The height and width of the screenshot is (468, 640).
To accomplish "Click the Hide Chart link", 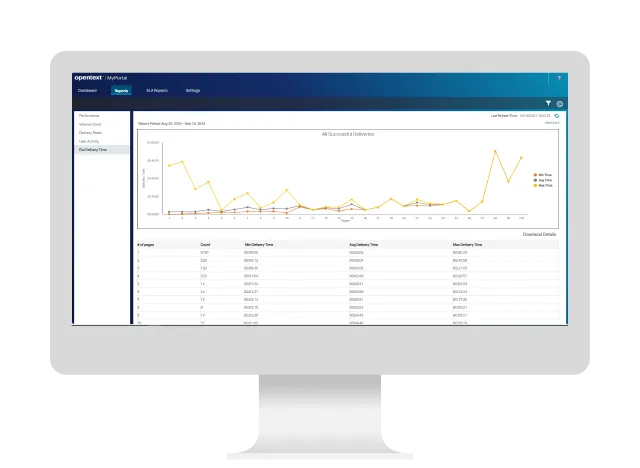I will [x=552, y=123].
